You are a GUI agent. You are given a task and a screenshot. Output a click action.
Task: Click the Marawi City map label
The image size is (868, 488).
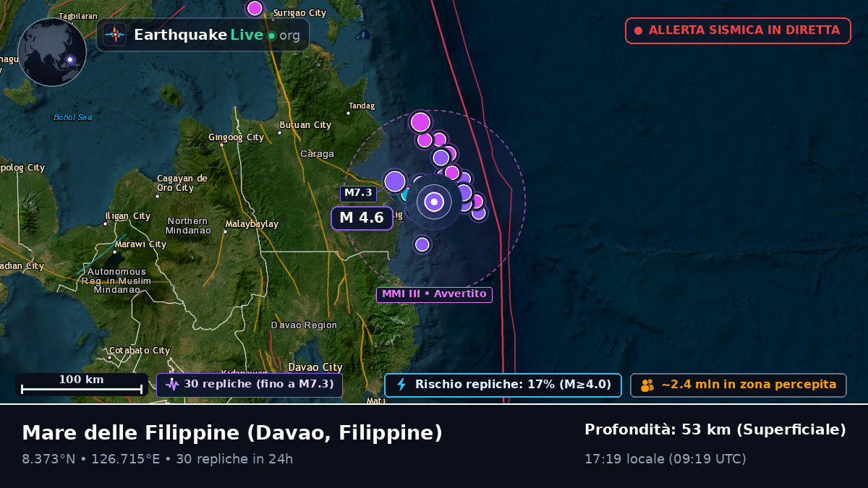click(140, 244)
